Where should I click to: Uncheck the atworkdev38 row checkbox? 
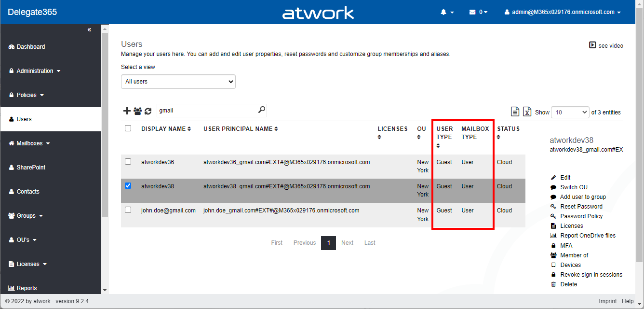click(128, 186)
